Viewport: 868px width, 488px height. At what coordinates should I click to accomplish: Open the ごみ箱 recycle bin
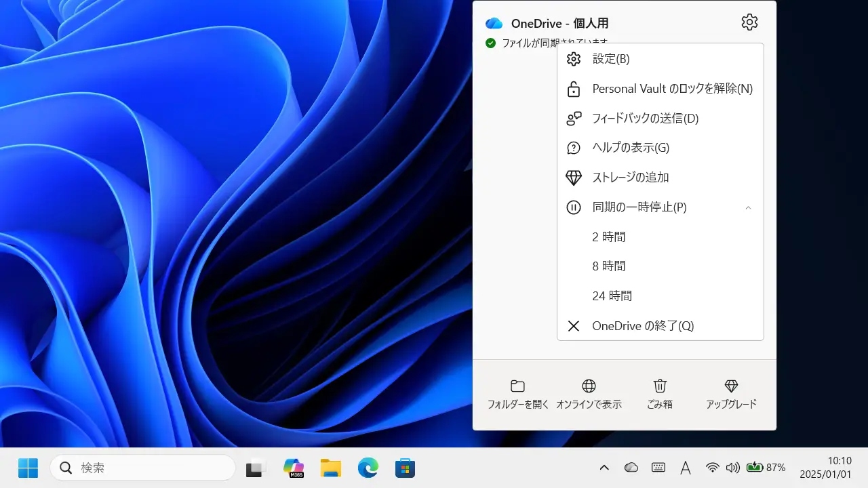click(660, 394)
